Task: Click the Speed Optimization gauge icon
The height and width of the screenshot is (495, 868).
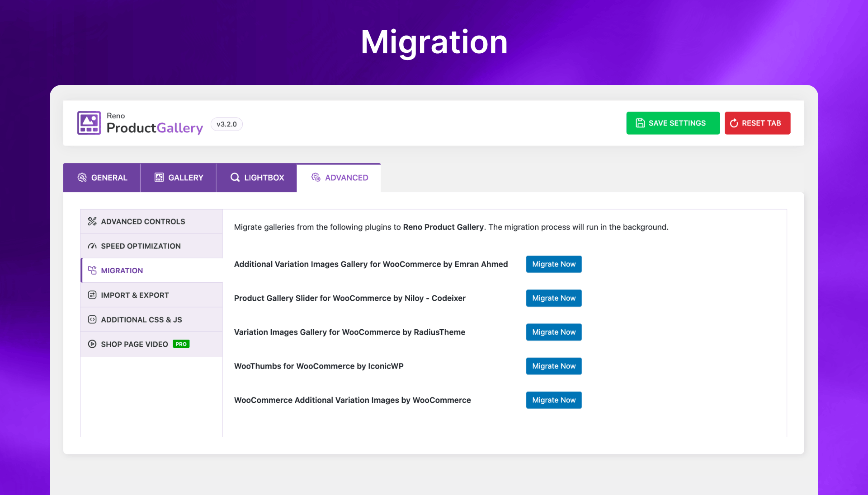Action: (92, 246)
